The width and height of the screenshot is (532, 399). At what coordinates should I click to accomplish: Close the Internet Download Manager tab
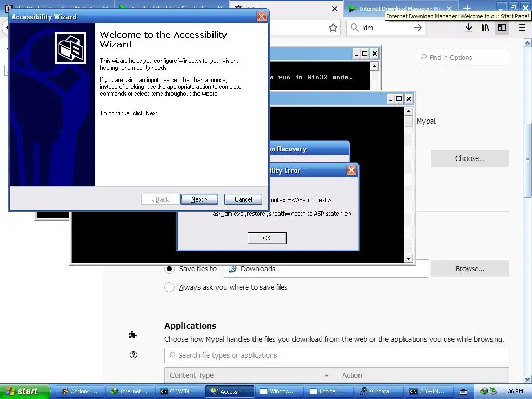pyautogui.click(x=449, y=9)
